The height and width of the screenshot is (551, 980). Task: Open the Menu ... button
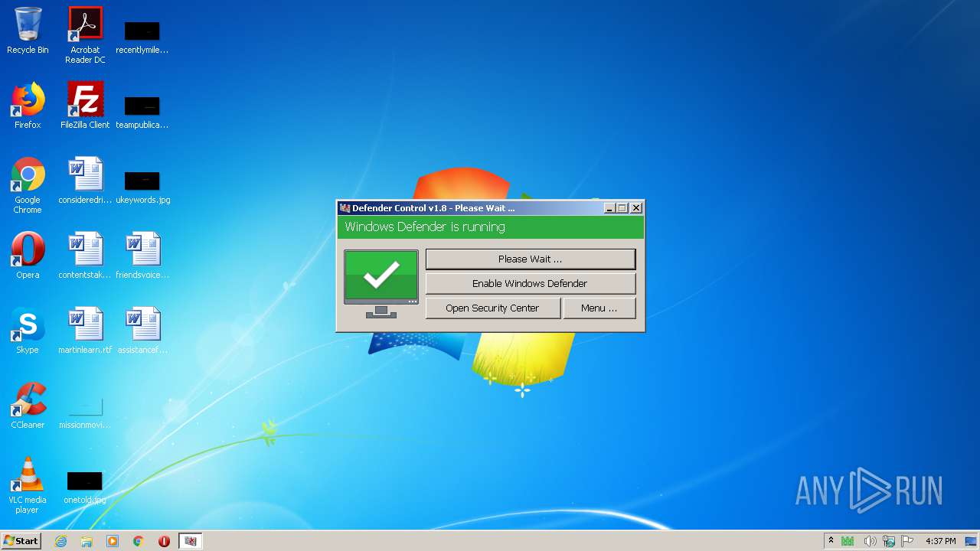pos(599,308)
